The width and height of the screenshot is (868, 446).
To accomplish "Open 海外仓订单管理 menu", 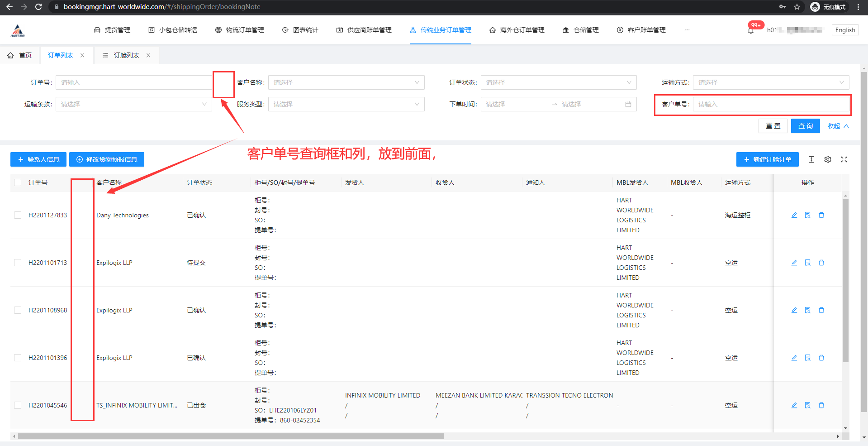I will pyautogui.click(x=517, y=30).
